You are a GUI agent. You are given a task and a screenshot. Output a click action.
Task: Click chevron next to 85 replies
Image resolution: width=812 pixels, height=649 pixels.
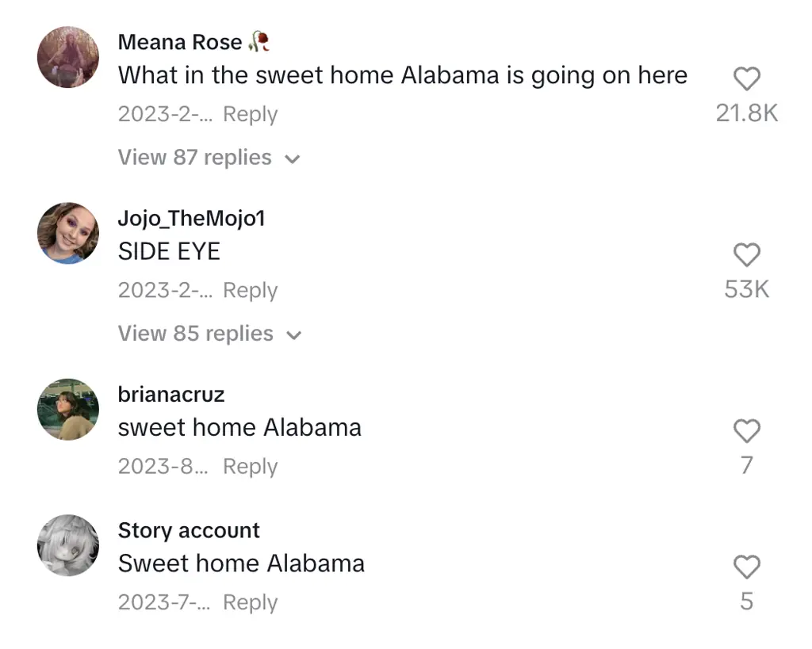point(293,335)
